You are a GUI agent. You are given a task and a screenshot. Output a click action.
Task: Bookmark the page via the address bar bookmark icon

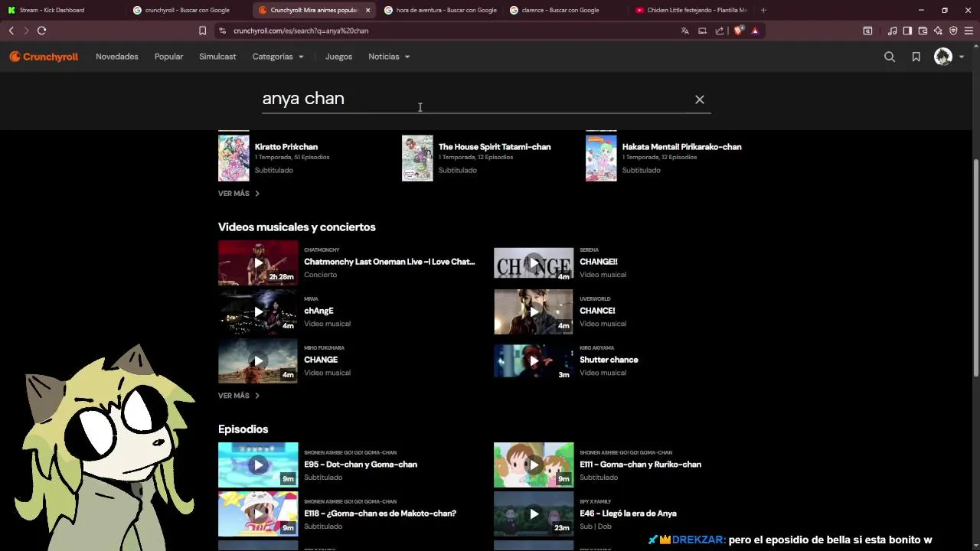[202, 31]
